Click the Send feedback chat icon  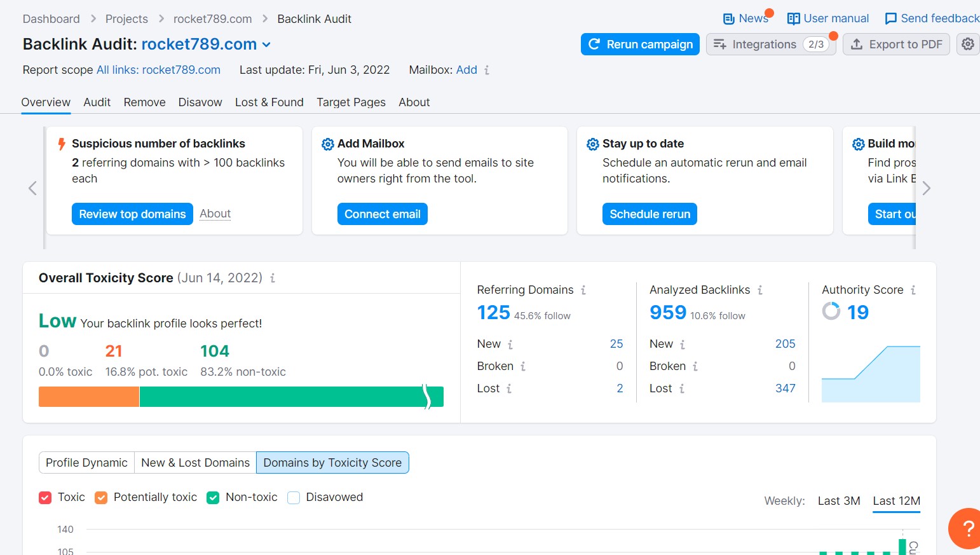pyautogui.click(x=891, y=19)
